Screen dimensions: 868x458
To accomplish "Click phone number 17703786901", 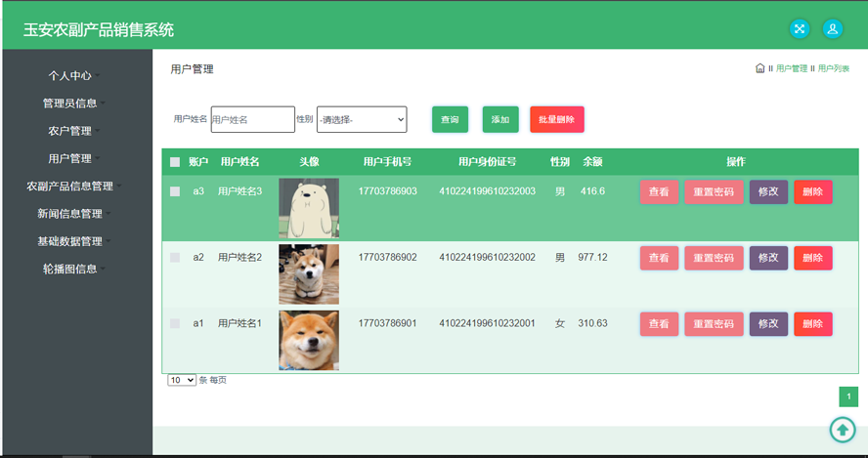I will pyautogui.click(x=387, y=323).
